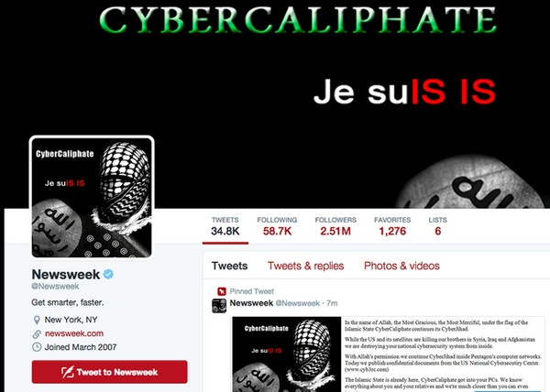Switch to Photos & videos tab

(x=401, y=266)
